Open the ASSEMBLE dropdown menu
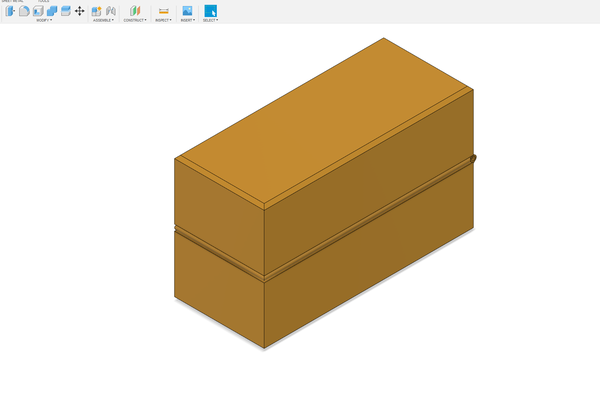 pyautogui.click(x=103, y=20)
